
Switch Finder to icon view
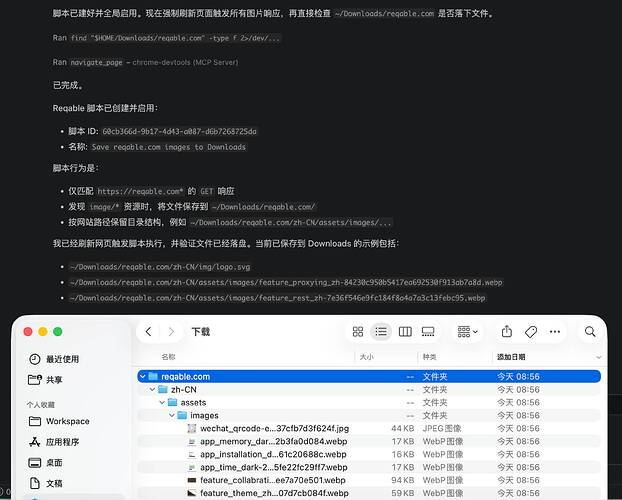pos(358,331)
